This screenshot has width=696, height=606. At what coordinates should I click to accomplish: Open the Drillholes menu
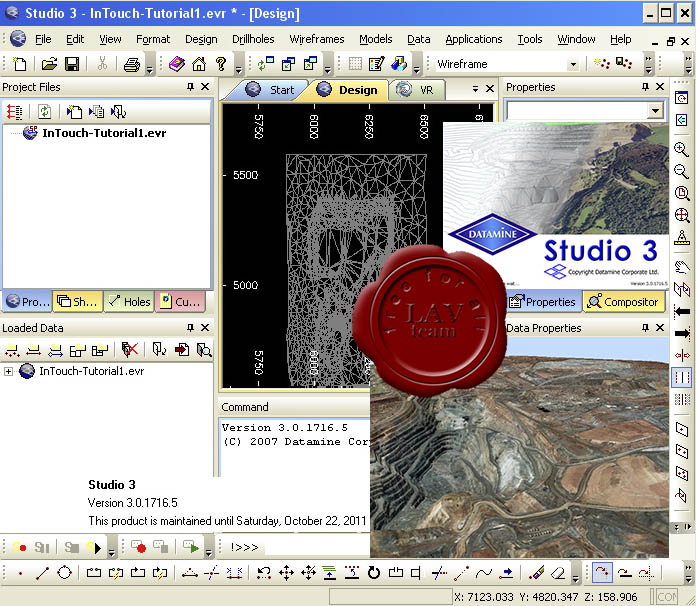[253, 39]
